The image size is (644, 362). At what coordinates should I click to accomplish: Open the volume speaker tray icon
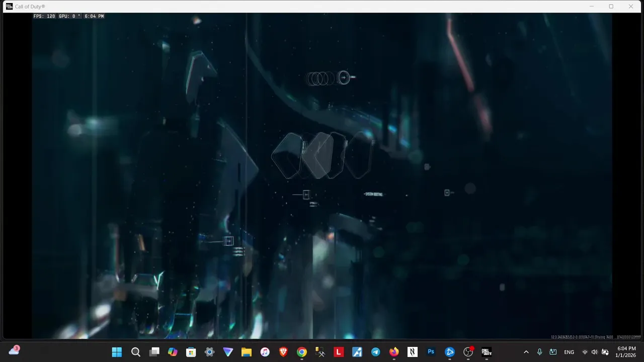coord(594,352)
